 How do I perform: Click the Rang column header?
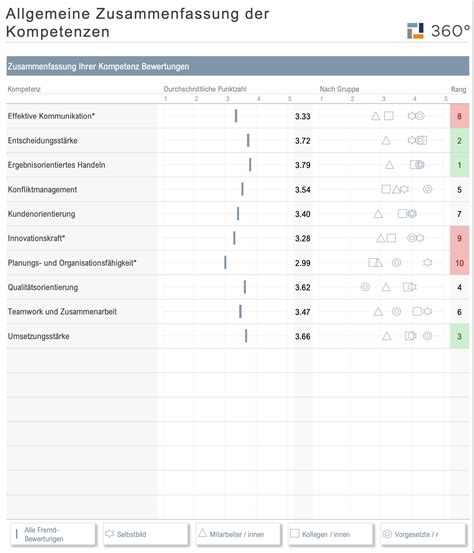[x=458, y=89]
